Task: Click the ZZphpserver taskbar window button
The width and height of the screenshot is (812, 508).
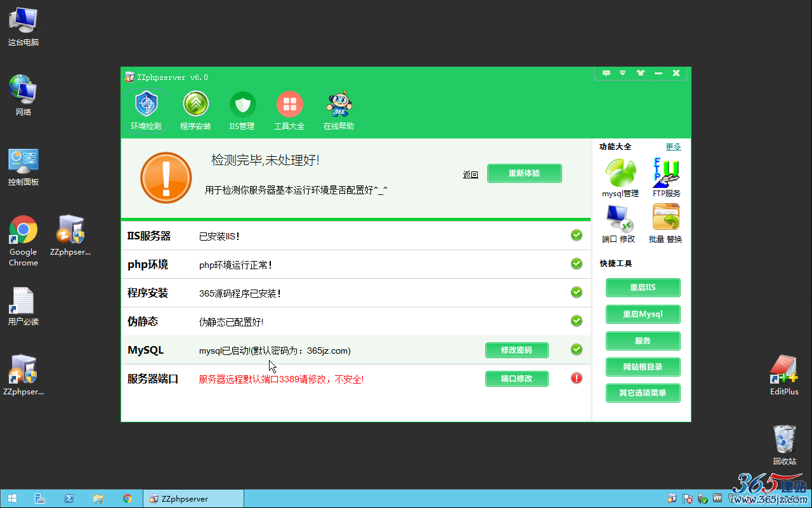Action: pyautogui.click(x=193, y=499)
